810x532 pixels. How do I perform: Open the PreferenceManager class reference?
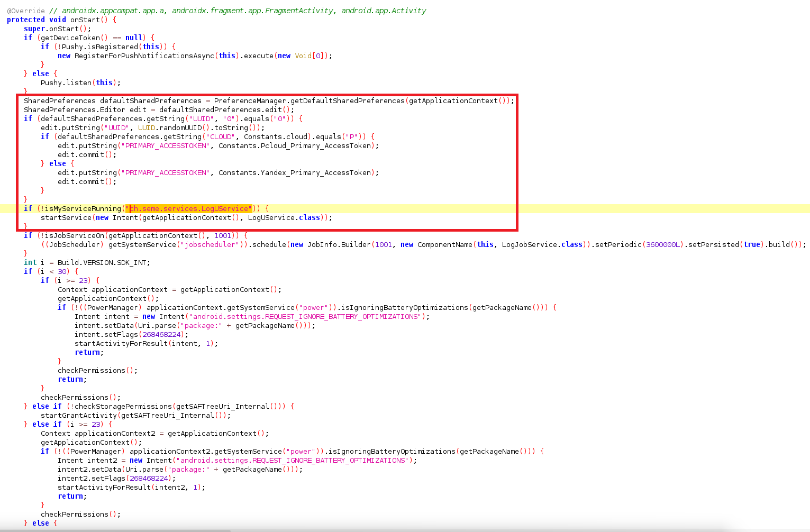250,100
